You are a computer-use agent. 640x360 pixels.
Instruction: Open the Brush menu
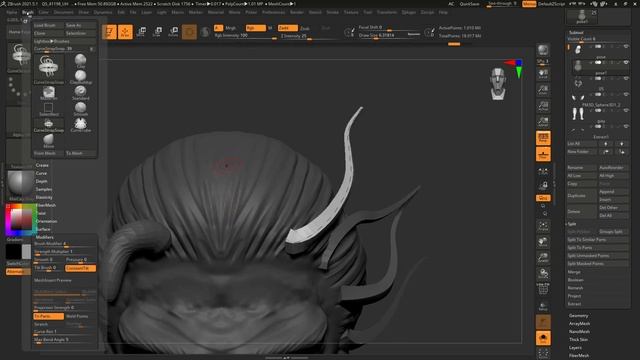[x=28, y=12]
